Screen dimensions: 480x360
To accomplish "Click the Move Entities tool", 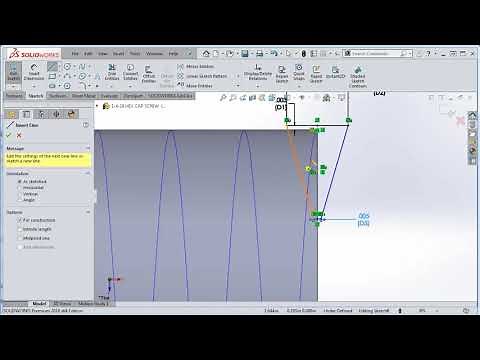I will pos(195,86).
